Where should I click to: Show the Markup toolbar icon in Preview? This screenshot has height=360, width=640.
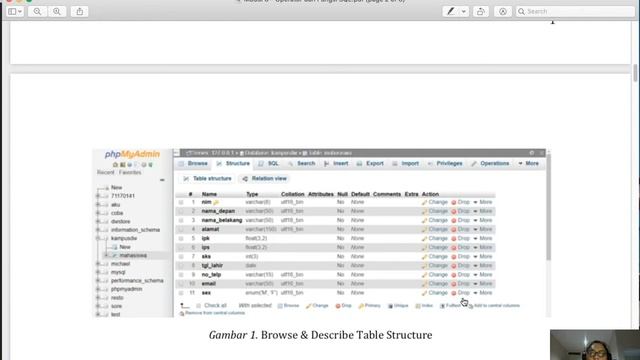[x=503, y=11]
